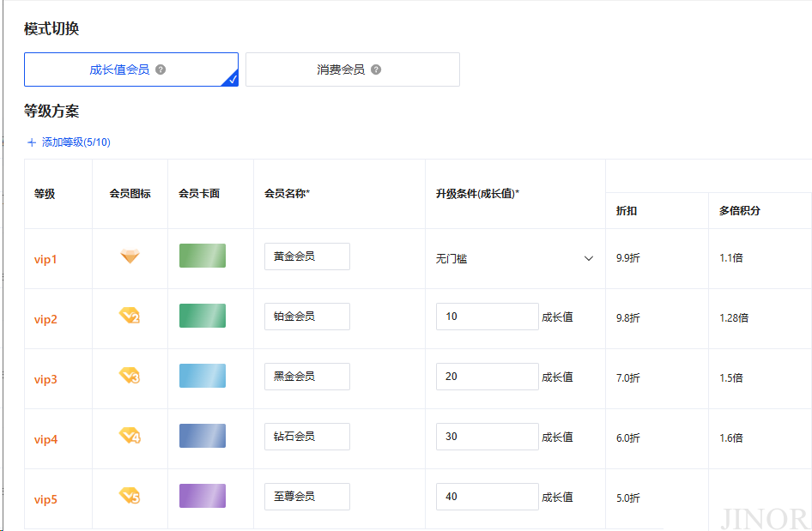
Task: Click the vip5 member badge icon
Action: click(x=130, y=495)
